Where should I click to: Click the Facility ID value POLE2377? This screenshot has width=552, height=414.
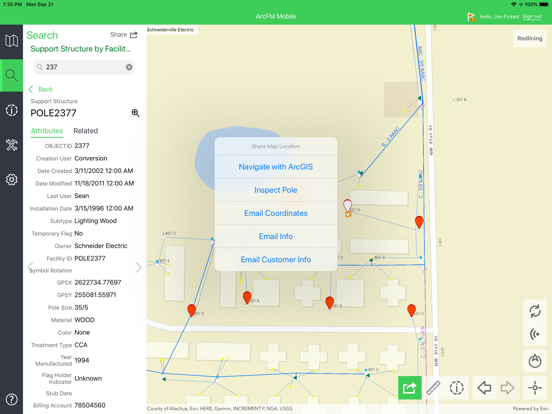coord(90,258)
